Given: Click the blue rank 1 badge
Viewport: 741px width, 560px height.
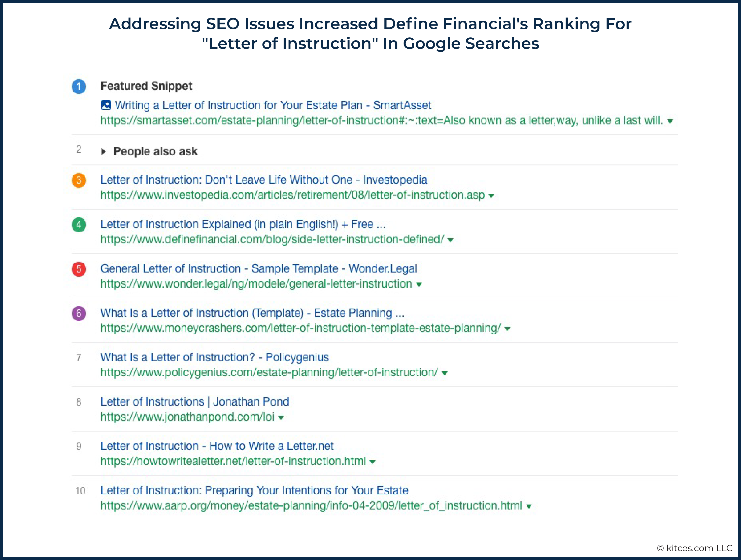Looking at the screenshot, I should (x=79, y=87).
